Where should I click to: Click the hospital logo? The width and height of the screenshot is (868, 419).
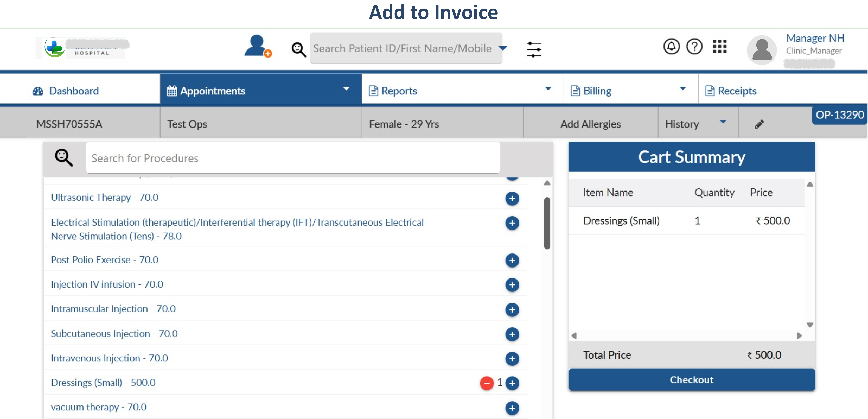pyautogui.click(x=81, y=48)
